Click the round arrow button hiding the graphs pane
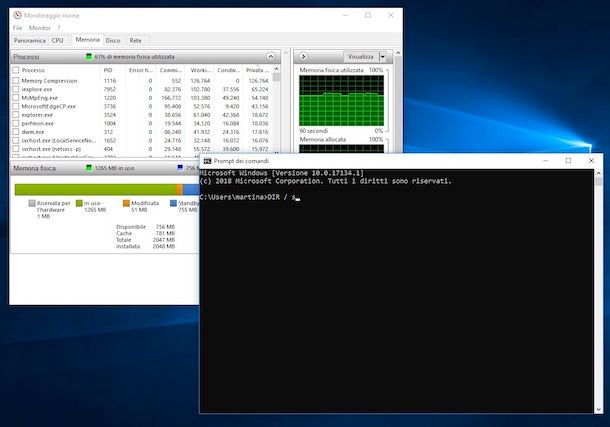Image resolution: width=610 pixels, height=427 pixels. click(x=303, y=56)
